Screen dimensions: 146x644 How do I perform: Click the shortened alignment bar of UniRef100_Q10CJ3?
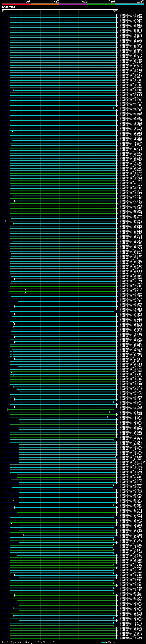tap(62, 108)
